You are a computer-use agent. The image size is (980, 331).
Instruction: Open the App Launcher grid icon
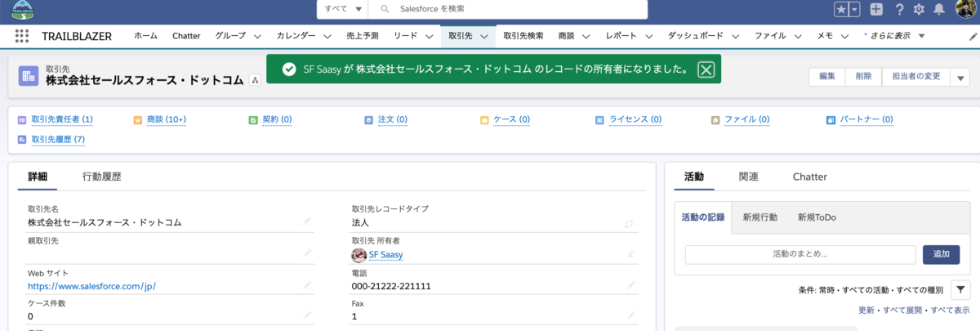pos(22,36)
